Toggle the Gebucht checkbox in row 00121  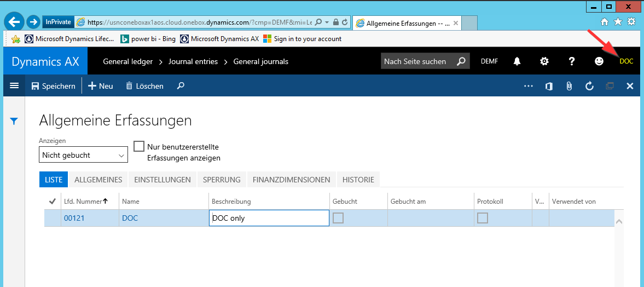coord(338,218)
